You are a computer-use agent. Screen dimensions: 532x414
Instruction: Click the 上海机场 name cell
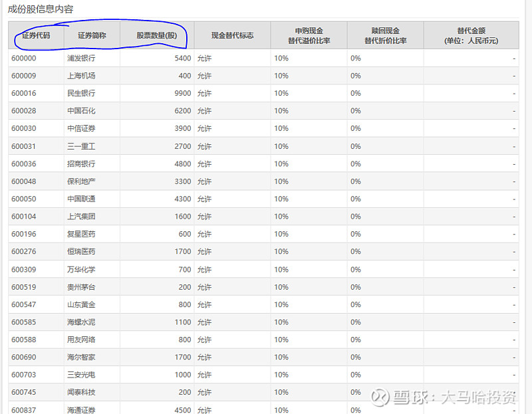coord(81,76)
